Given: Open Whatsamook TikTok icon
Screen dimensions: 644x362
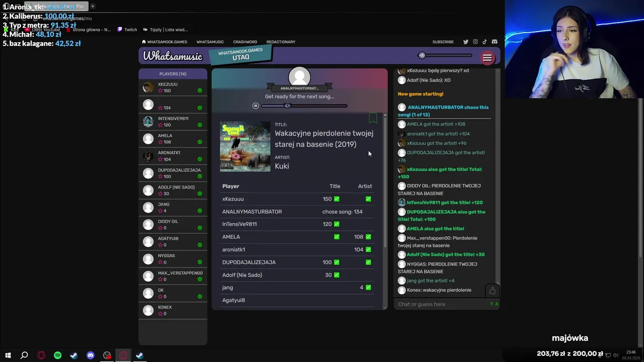Looking at the screenshot, I should (x=485, y=42).
